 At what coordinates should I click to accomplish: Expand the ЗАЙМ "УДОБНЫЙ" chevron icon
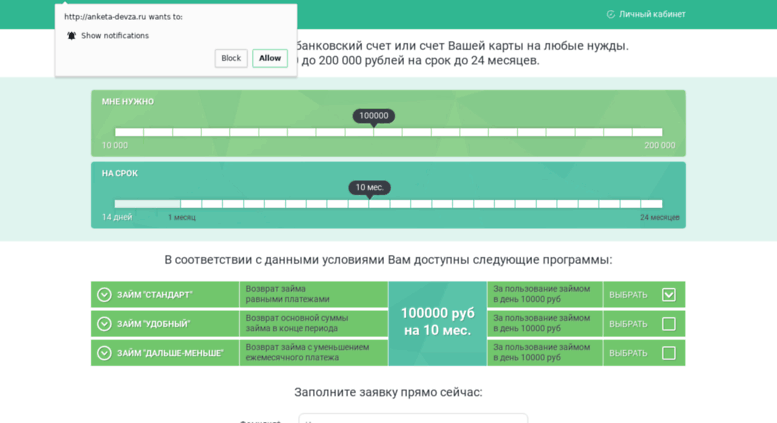[104, 324]
